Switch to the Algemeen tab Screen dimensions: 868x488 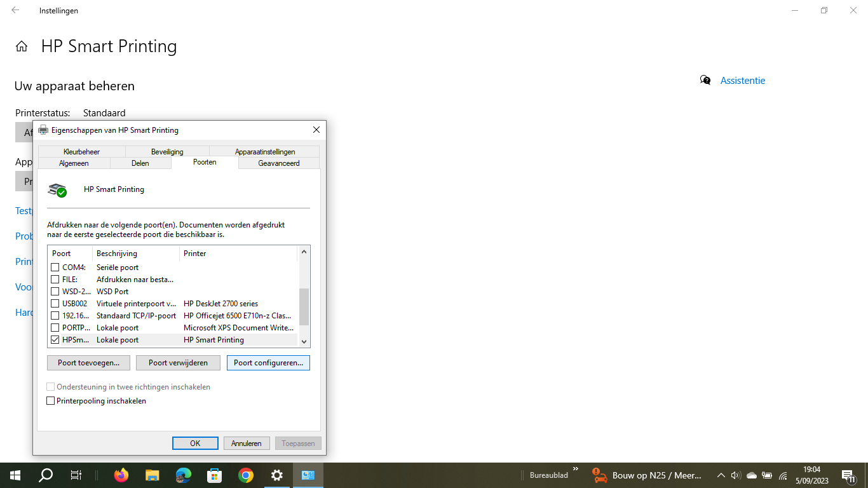pos(74,163)
